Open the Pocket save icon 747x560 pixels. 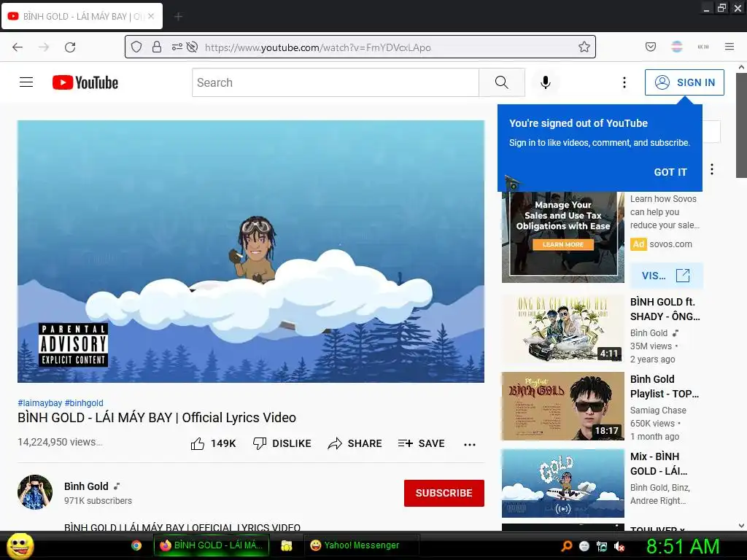[x=651, y=47]
